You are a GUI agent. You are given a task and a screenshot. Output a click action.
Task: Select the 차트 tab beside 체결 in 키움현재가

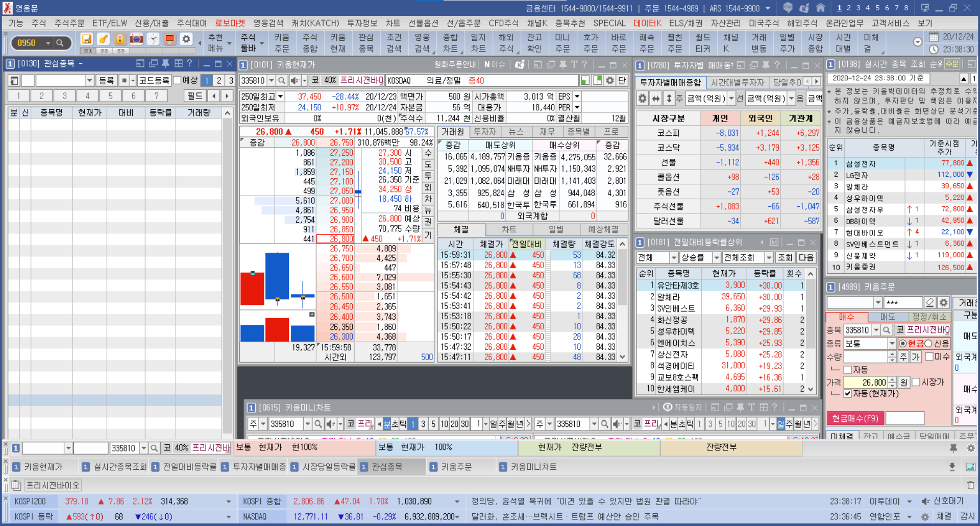point(508,230)
